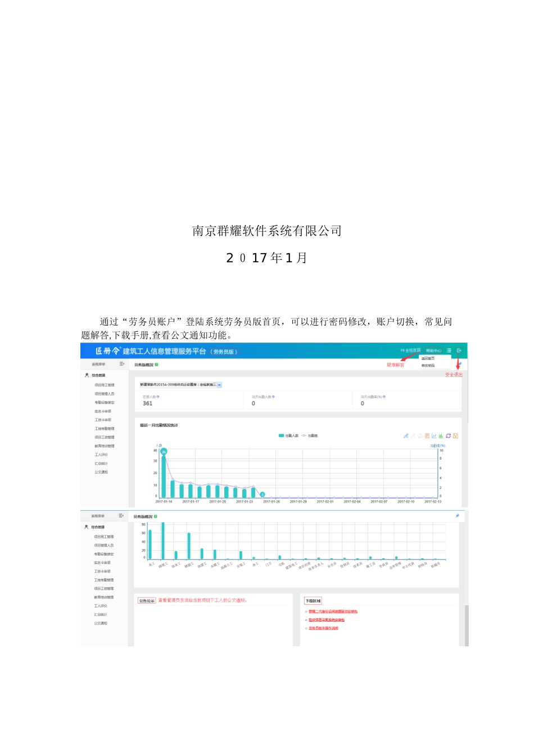Collapse sidebar using upper screenshot menu toggle icon
Image resolution: width=534 pixels, height=756 pixels.
click(122, 364)
